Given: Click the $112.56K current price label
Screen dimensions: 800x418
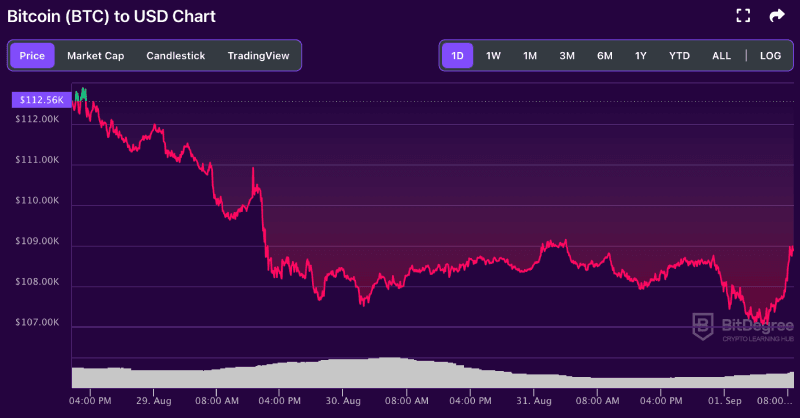Looking at the screenshot, I should click(41, 100).
